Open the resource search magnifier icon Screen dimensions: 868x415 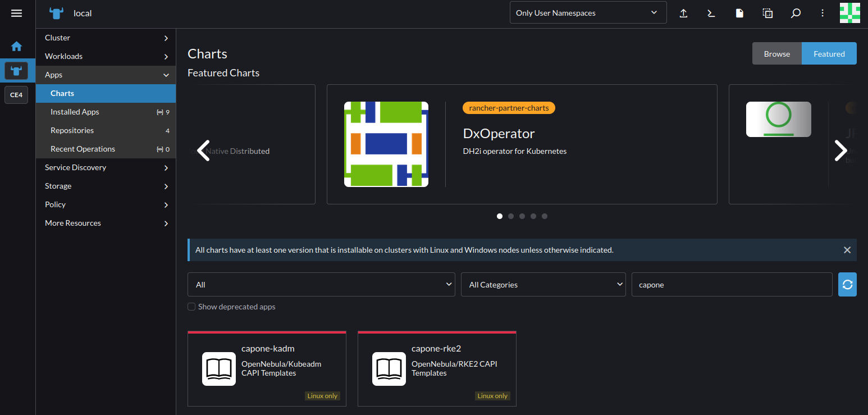coord(796,13)
